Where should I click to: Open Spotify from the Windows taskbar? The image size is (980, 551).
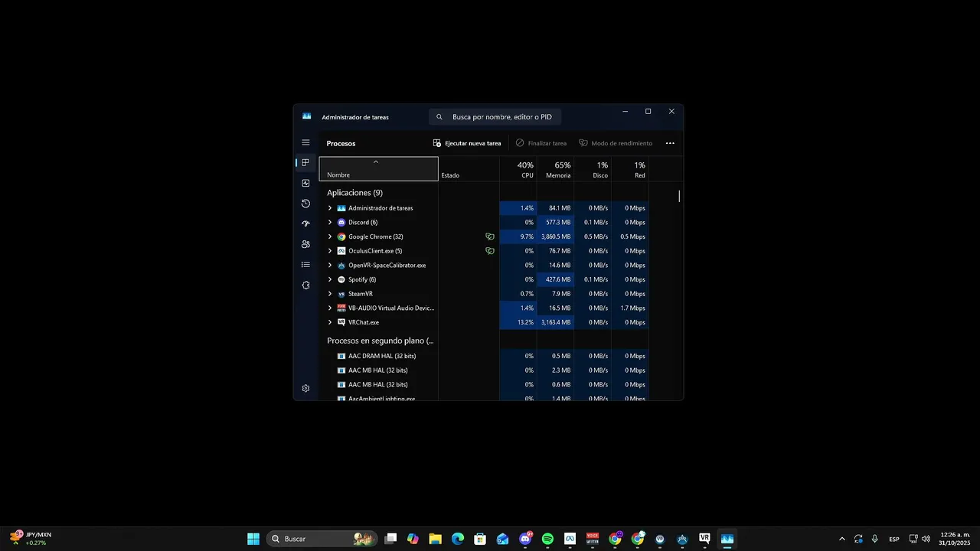(547, 539)
